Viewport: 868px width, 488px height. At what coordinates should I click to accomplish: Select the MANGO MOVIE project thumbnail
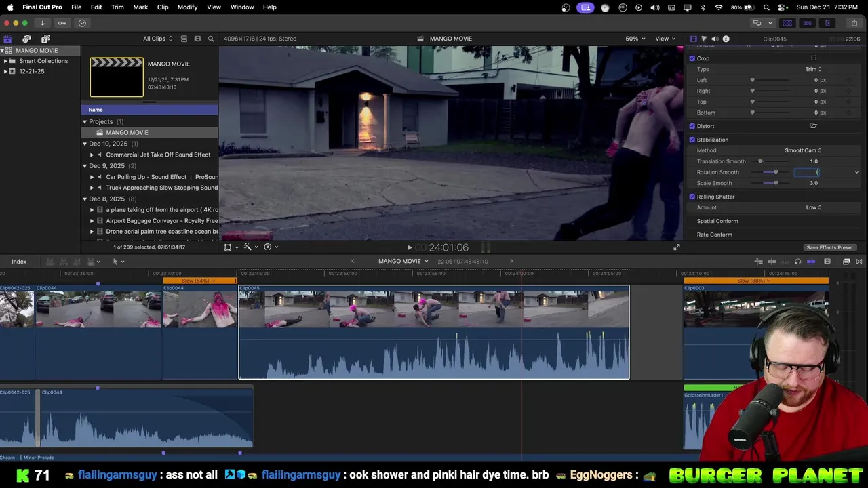click(x=117, y=77)
